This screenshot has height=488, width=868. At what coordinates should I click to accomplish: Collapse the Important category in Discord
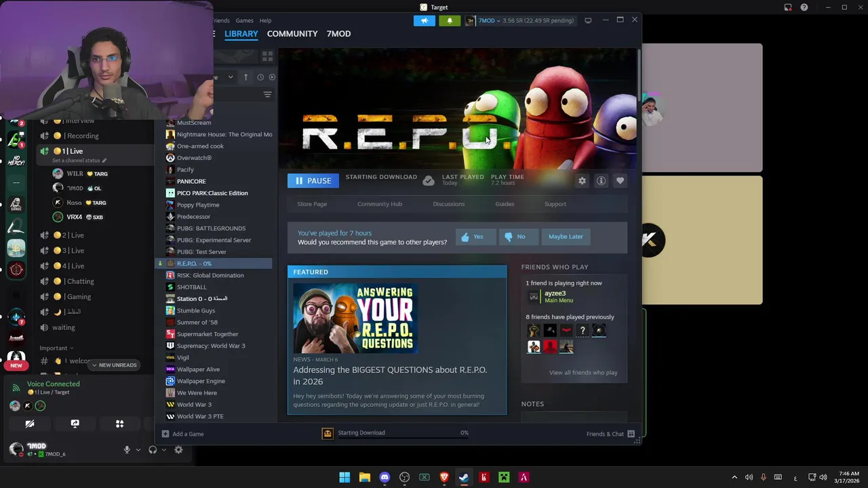(56, 348)
